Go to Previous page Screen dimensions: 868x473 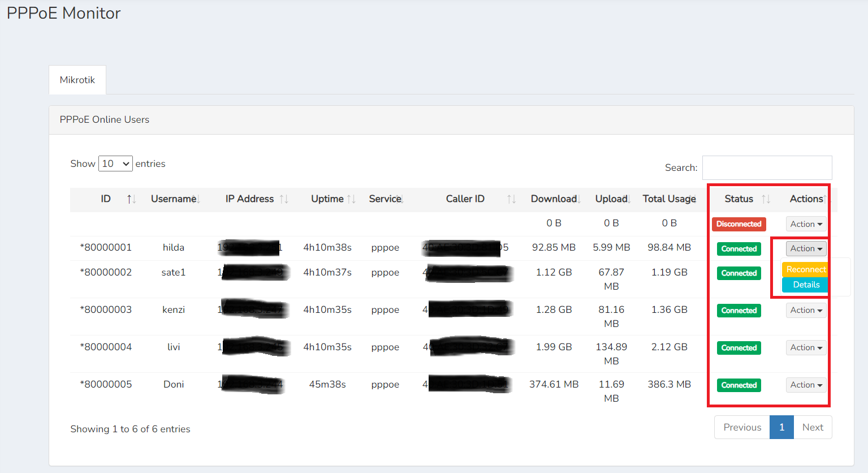pyautogui.click(x=742, y=427)
